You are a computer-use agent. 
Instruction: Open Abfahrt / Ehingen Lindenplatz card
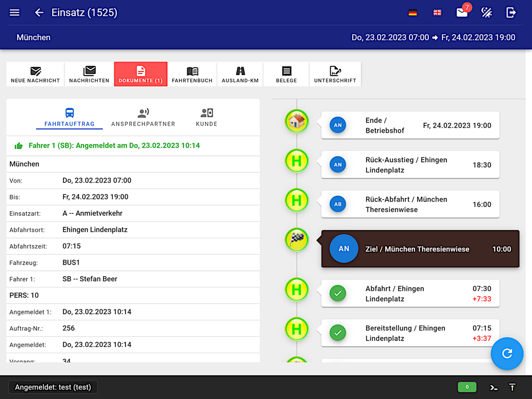tap(410, 294)
